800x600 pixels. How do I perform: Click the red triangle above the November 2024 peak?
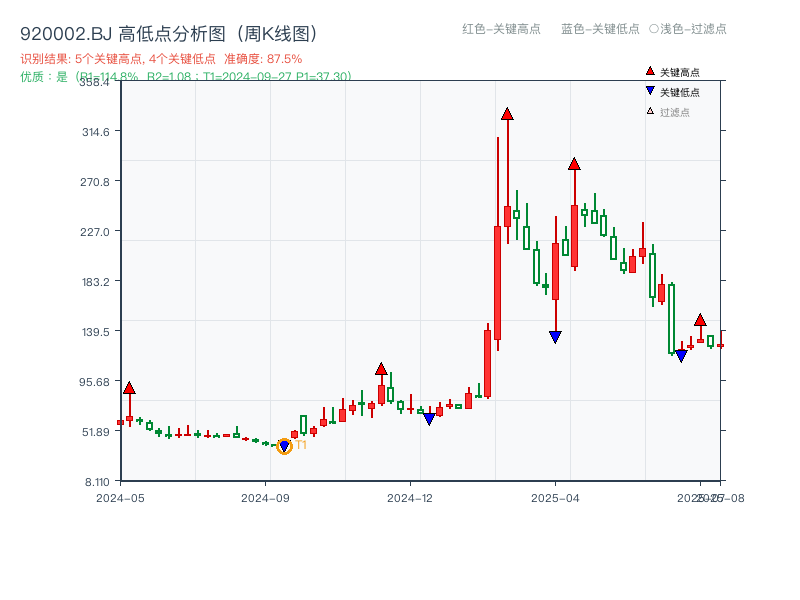click(381, 368)
